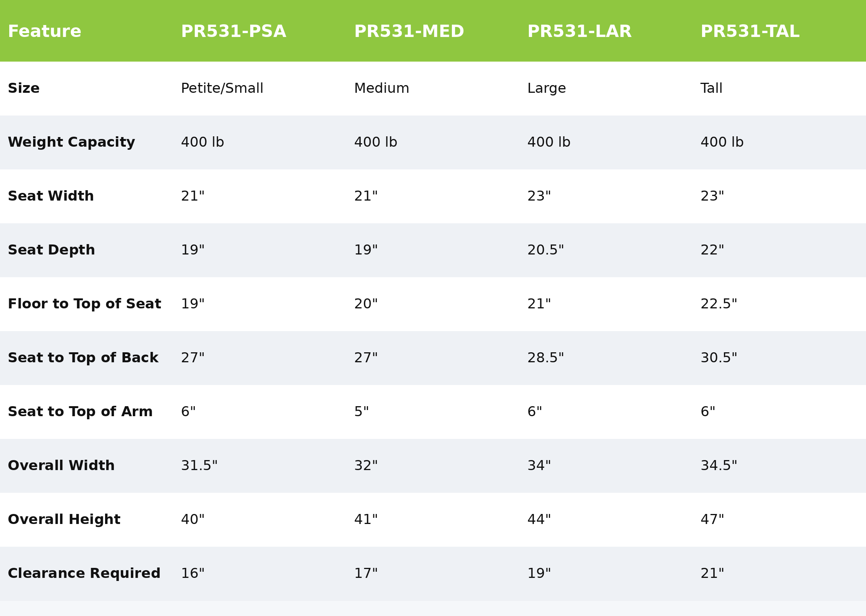Click the PR531-TAL column header
The height and width of the screenshot is (616, 866).
[750, 32]
